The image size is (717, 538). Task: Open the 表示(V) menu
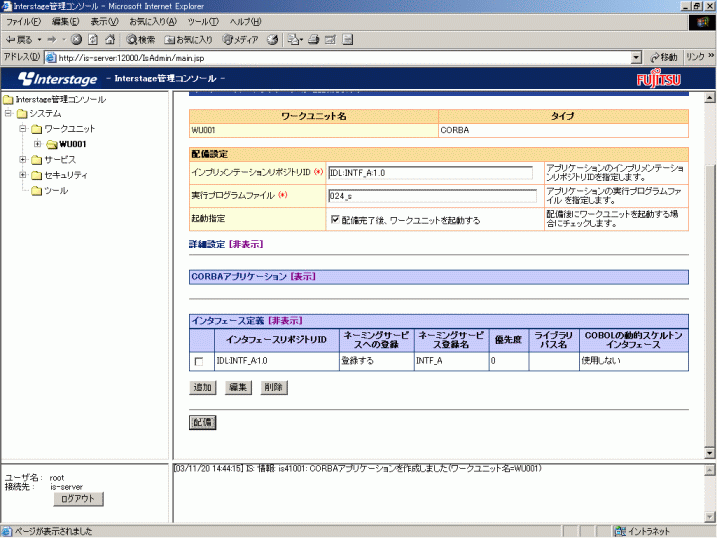coord(104,21)
